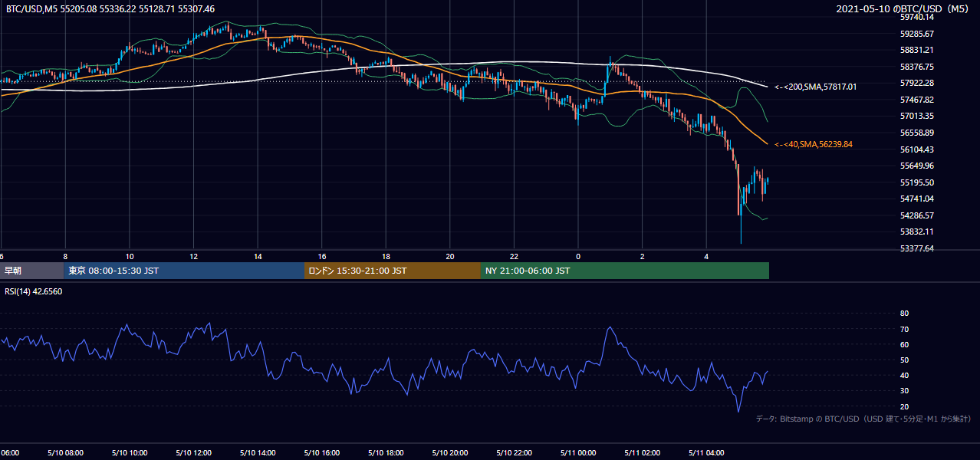Image resolution: width=980 pixels, height=460 pixels.
Task: Click price axis value 57922.28
Action: click(x=916, y=83)
